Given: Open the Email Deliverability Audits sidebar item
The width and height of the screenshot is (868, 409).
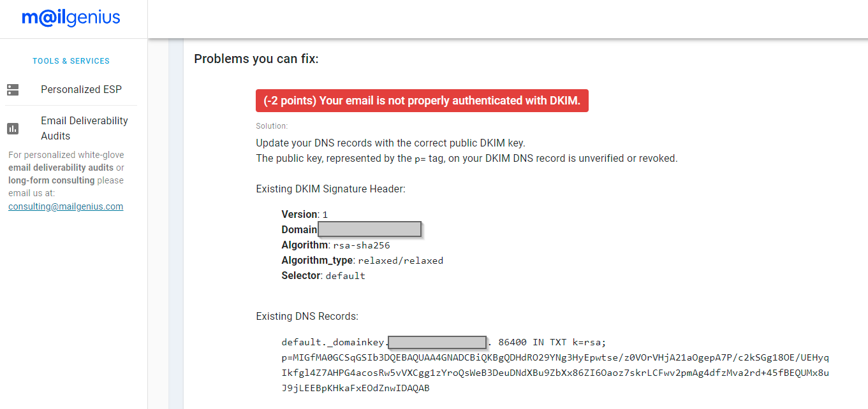Looking at the screenshot, I should pyautogui.click(x=84, y=128).
